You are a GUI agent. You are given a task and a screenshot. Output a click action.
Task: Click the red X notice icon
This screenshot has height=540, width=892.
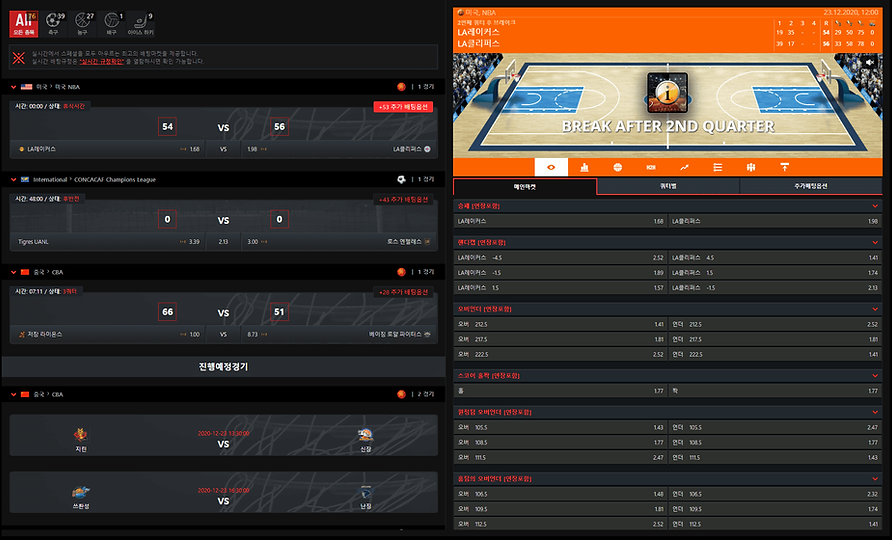tap(19, 57)
